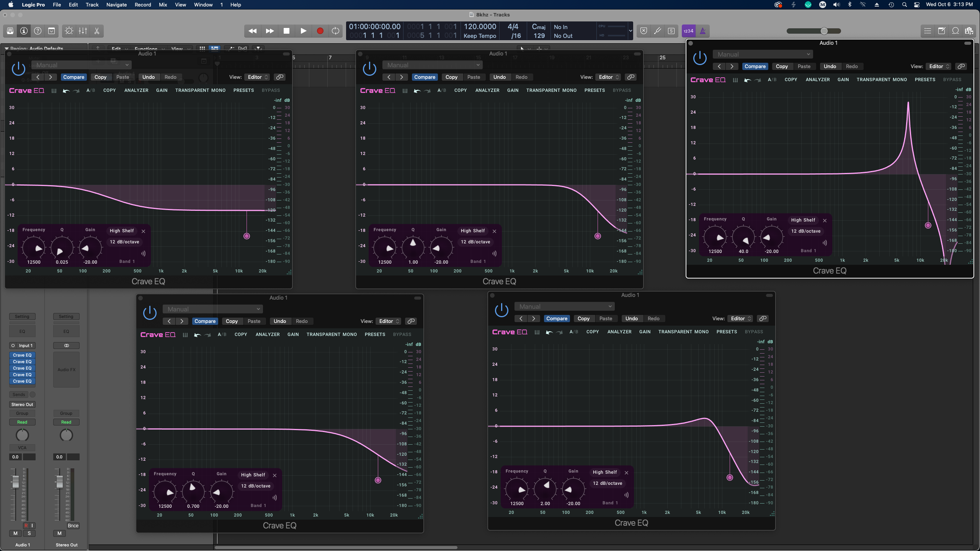
Task: Open the Window menu
Action: [x=203, y=5]
